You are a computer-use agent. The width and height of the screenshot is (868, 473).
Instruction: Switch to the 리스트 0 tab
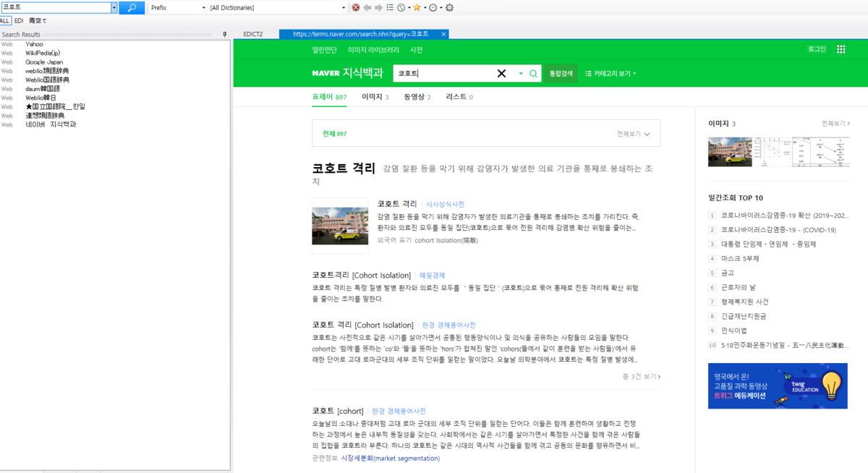(x=459, y=96)
